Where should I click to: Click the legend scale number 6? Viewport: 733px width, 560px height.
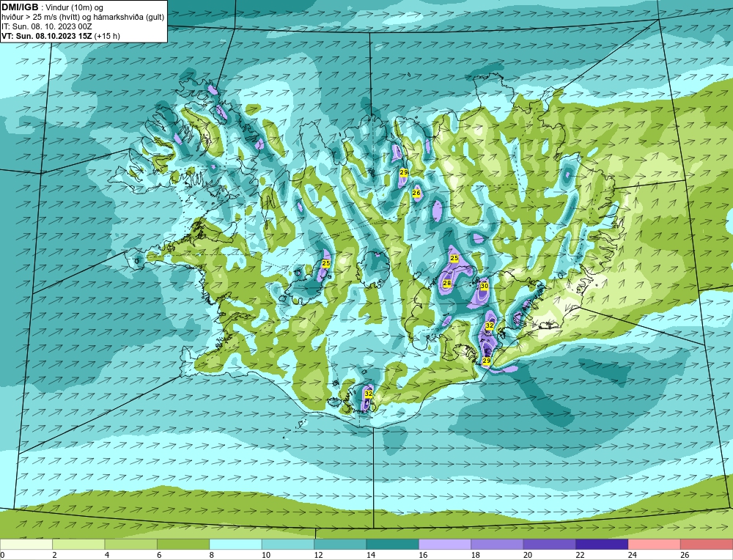(159, 556)
